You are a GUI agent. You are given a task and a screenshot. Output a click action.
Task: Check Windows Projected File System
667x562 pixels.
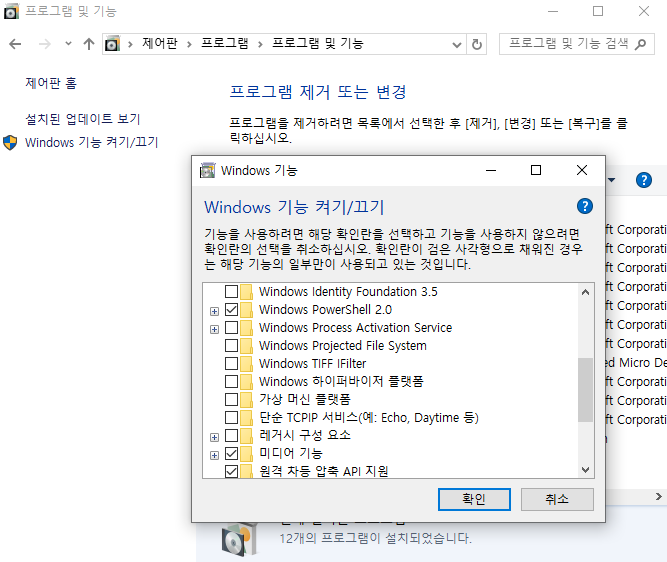point(231,345)
